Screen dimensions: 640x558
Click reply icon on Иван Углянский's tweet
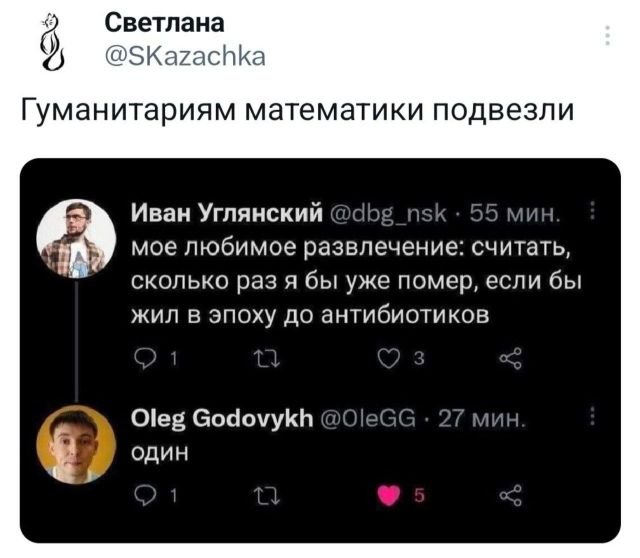(142, 361)
